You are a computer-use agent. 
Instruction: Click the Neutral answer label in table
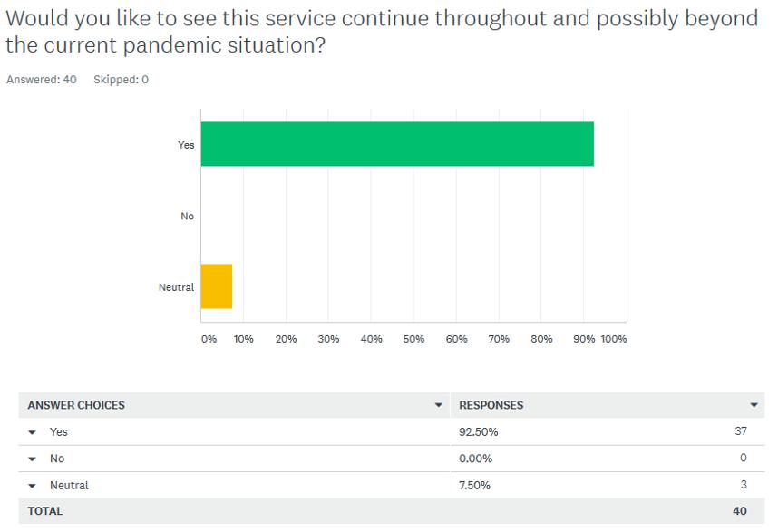point(69,486)
